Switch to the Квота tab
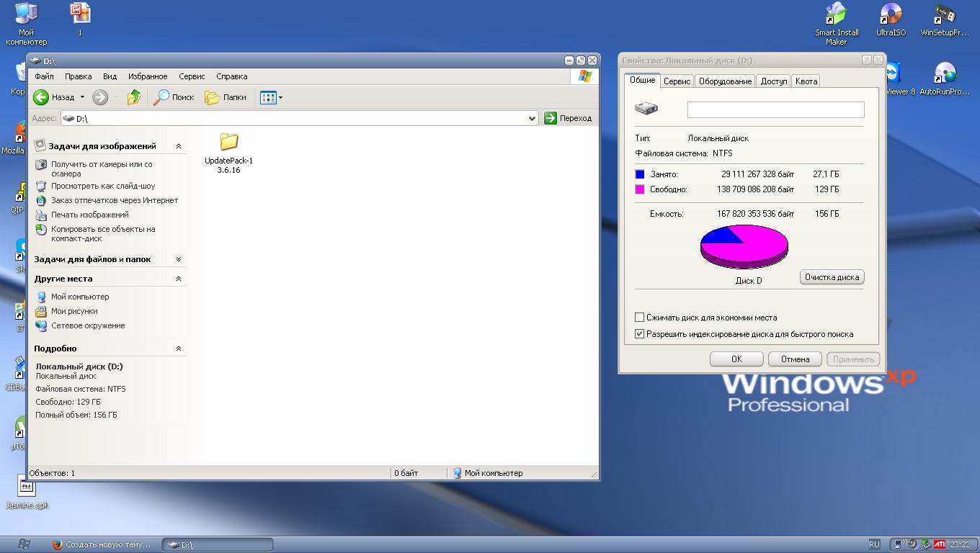This screenshot has height=553, width=980. point(806,81)
